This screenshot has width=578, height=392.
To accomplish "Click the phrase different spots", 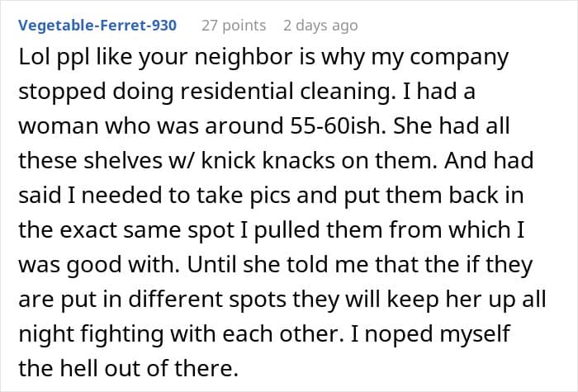I will click(207, 300).
